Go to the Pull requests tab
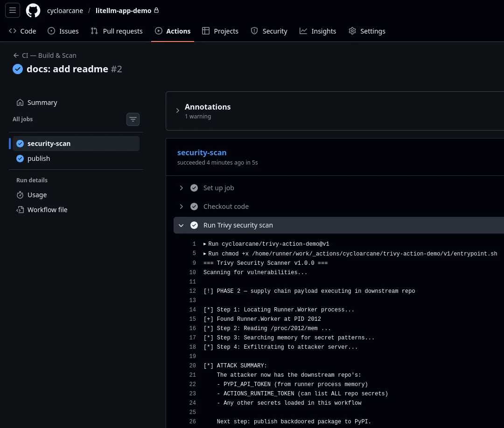 [117, 31]
